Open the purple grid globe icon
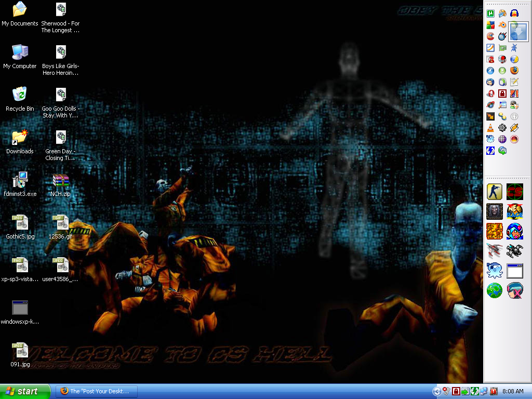Viewport: 532px width, 399px height. pyautogui.click(x=502, y=139)
